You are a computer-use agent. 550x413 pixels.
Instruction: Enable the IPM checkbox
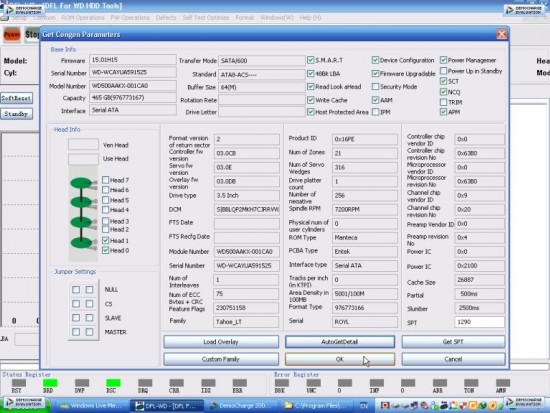coord(375,112)
